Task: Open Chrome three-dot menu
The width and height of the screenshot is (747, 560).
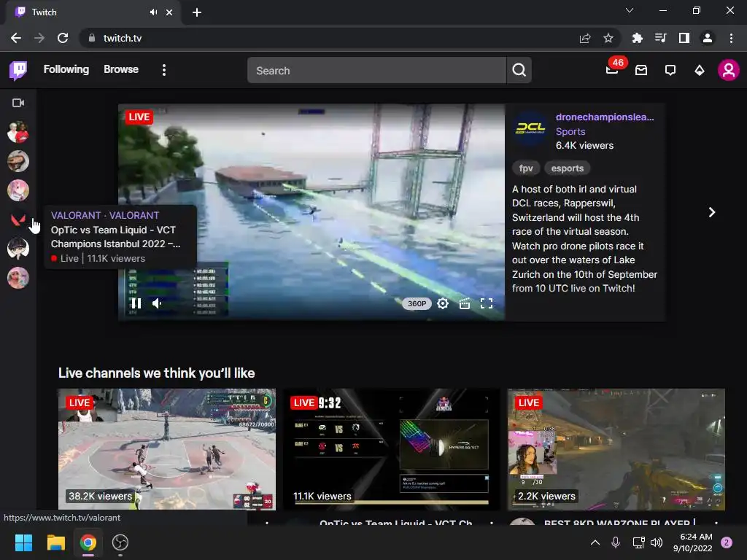Action: [x=731, y=38]
